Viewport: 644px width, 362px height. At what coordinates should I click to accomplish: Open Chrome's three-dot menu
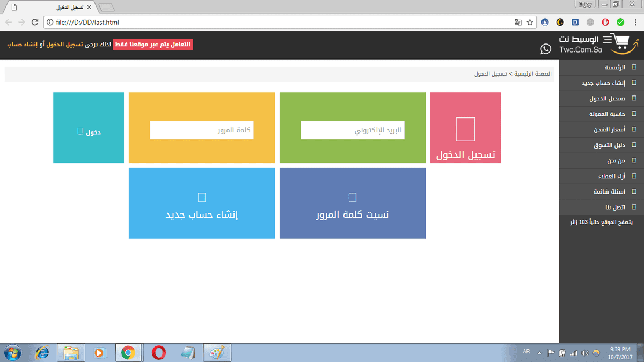pyautogui.click(x=635, y=23)
